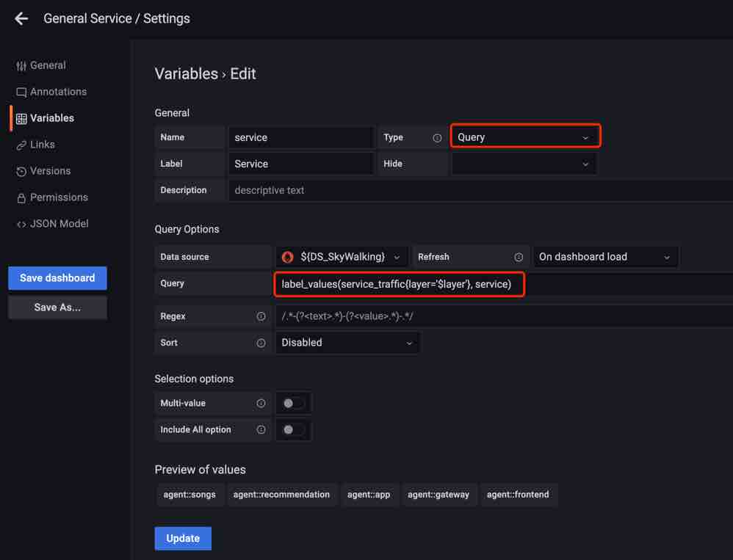
Task: Click the Include All option info icon
Action: [261, 430]
